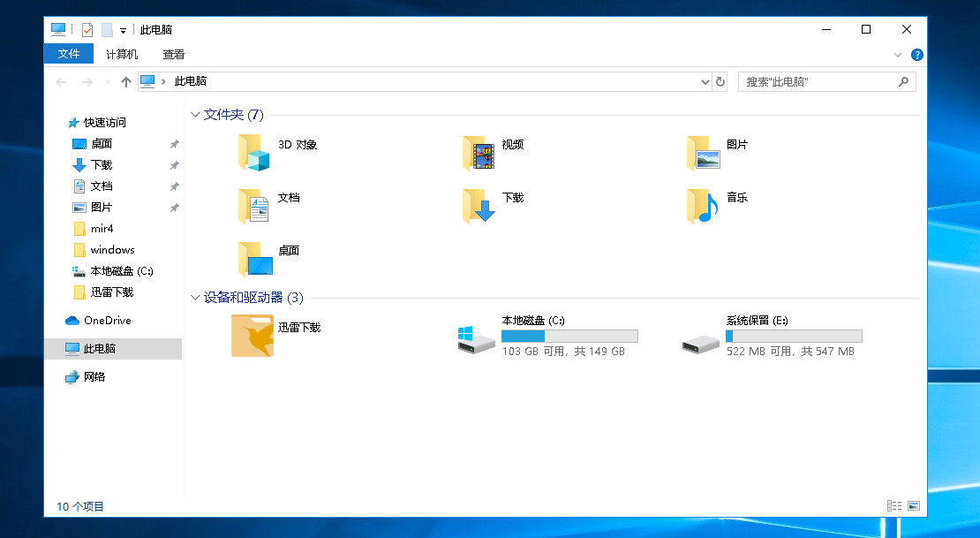Image resolution: width=980 pixels, height=538 pixels.
Task: Open 本地磁盘 (C:) drive icon
Action: point(477,338)
